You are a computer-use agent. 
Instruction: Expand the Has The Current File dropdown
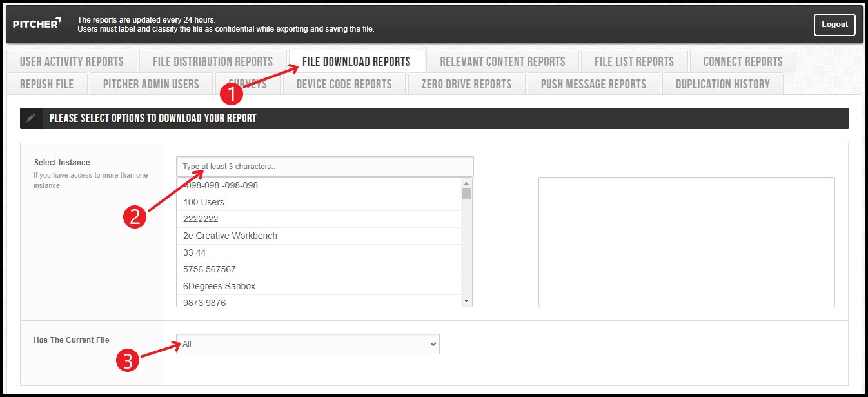pos(308,344)
